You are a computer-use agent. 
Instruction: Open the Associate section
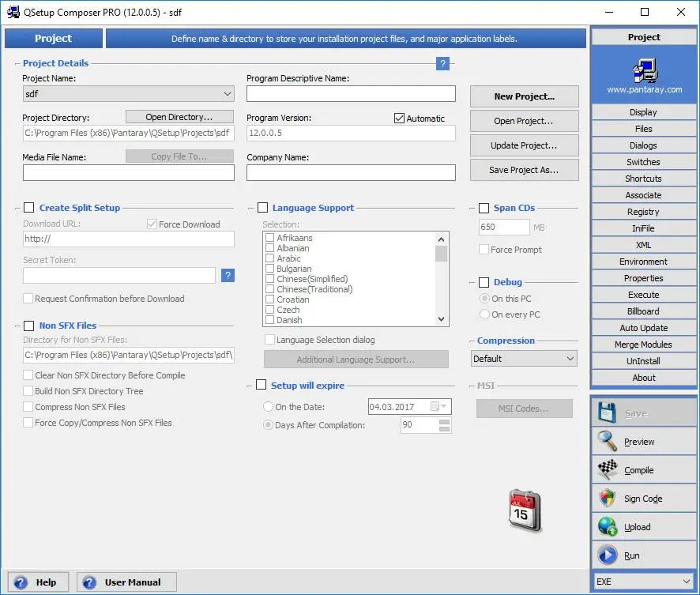643,195
